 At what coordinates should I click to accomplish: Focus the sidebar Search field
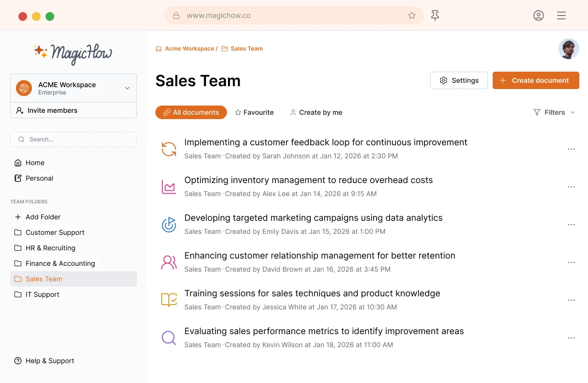pyautogui.click(x=74, y=139)
